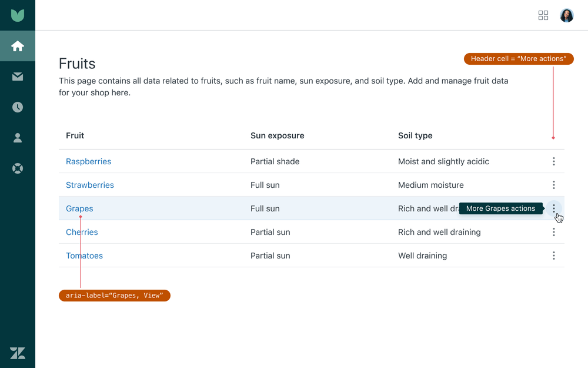Screen dimensions: 588x368
Task: Open the Grapes link
Action: click(79, 208)
